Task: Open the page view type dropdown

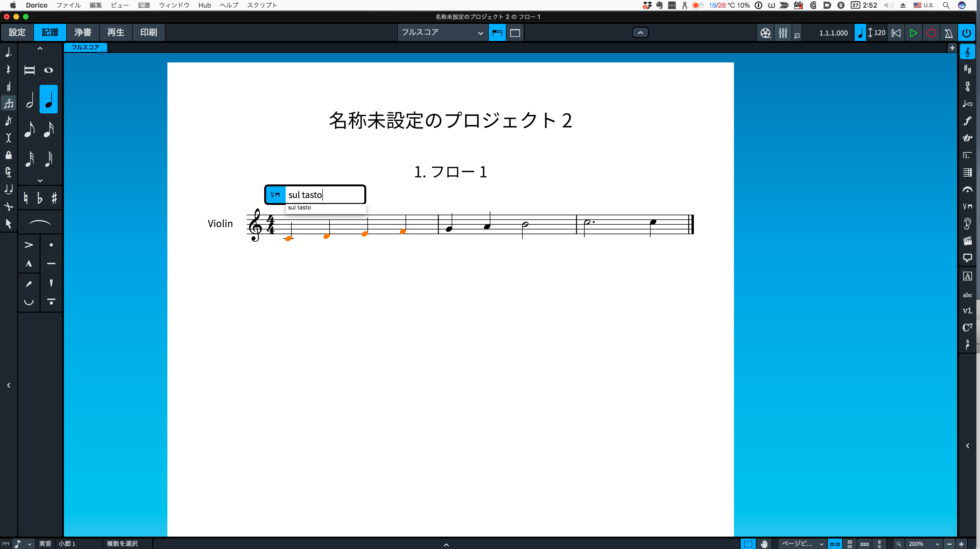Action: 803,544
